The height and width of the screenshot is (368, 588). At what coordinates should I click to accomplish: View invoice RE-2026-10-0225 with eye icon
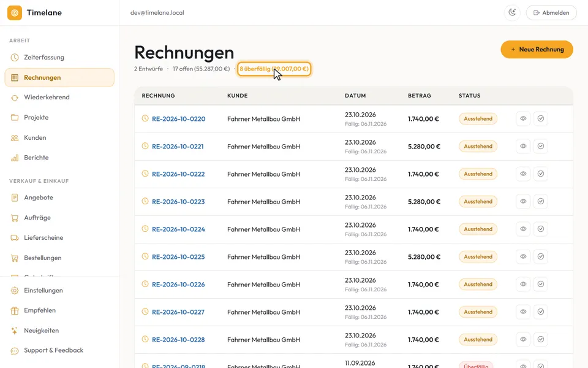tap(523, 256)
